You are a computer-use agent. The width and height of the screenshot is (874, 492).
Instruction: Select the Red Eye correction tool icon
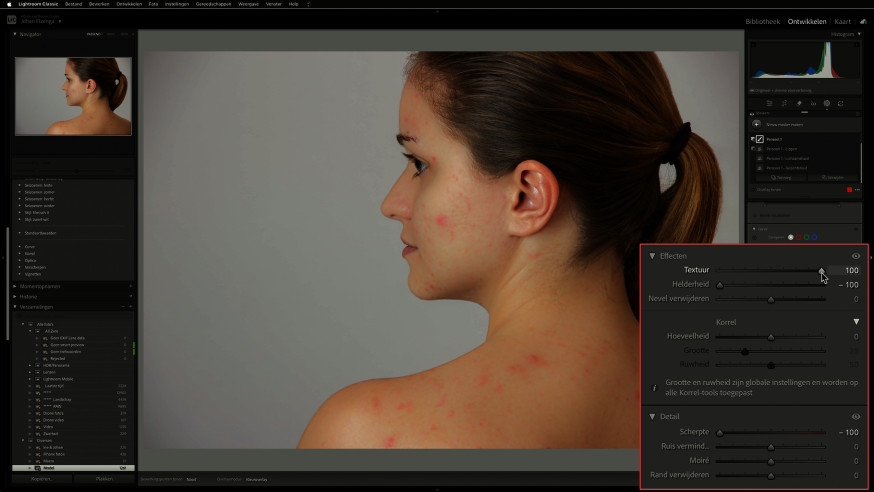[x=813, y=103]
